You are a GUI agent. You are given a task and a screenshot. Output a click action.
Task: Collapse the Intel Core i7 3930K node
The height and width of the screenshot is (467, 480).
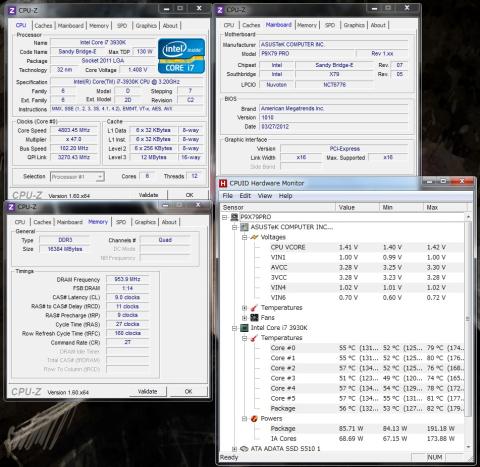pyautogui.click(x=235, y=328)
